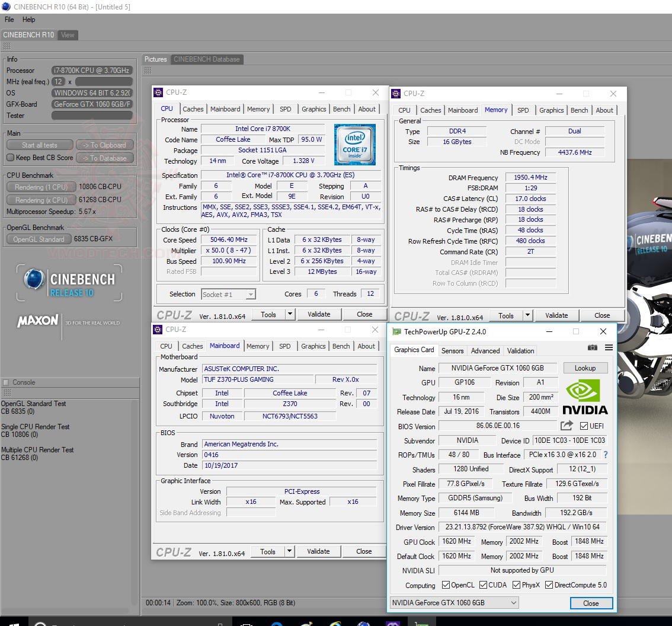
Task: Open the Help menu in Cinebench
Action: [29, 19]
